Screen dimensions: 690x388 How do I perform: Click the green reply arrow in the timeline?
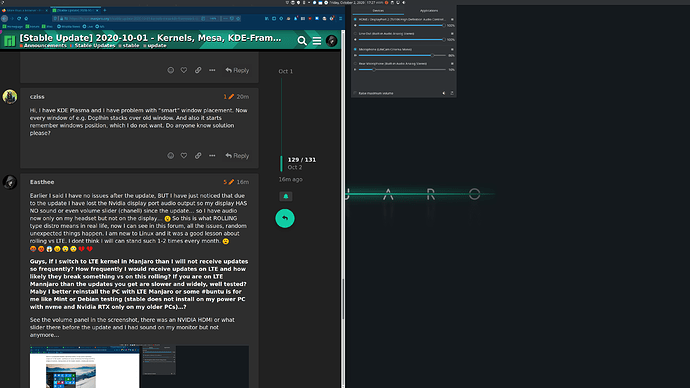pyautogui.click(x=285, y=218)
